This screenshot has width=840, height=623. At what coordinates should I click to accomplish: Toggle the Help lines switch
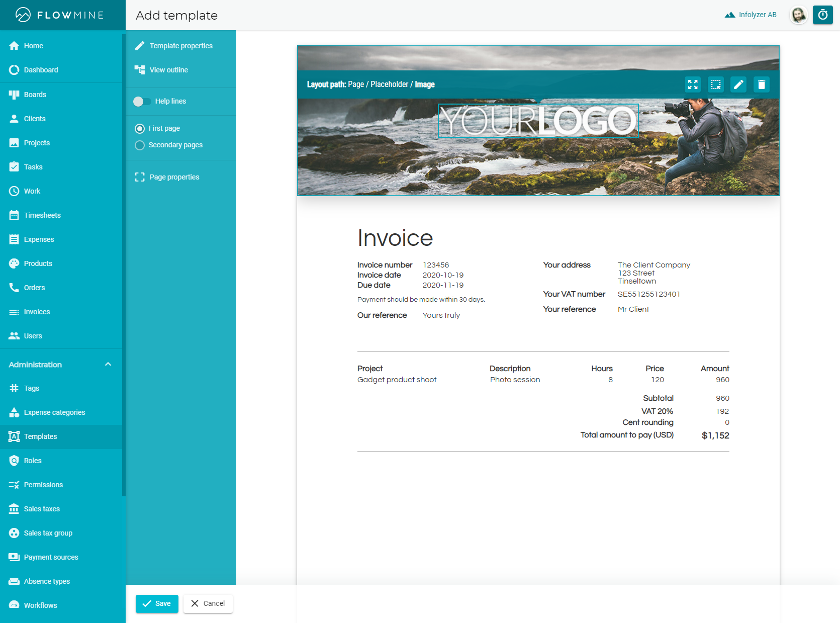(x=142, y=102)
